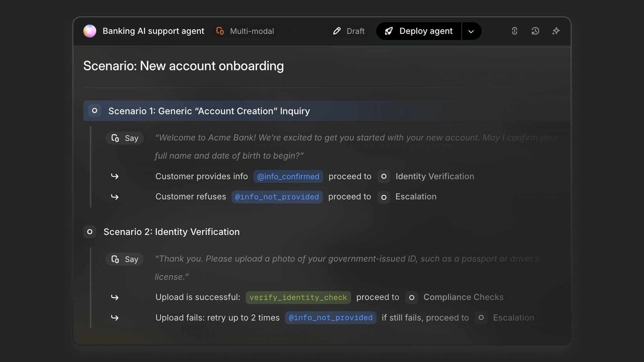The image size is (644, 362).
Task: Click the link icon in the top toolbar
Action: point(514,31)
